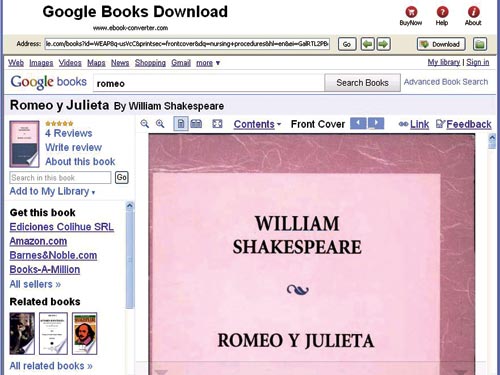Click the search field containing romeo
Image resolution: width=500 pixels, height=375 pixels.
pos(209,83)
